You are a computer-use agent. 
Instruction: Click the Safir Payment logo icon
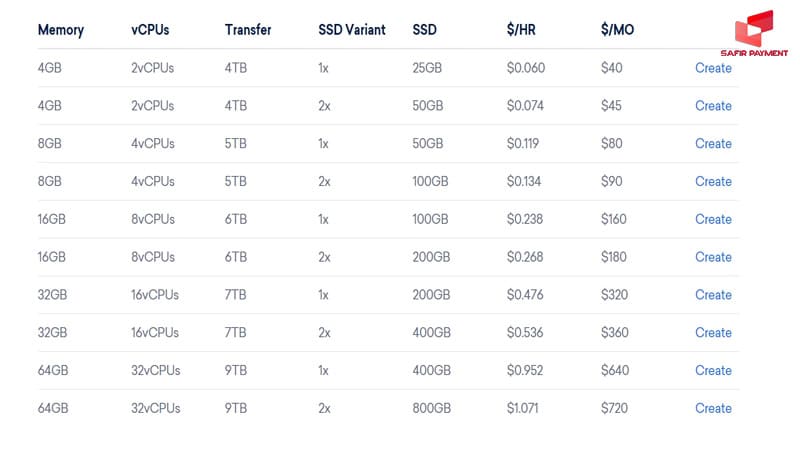[x=752, y=29]
